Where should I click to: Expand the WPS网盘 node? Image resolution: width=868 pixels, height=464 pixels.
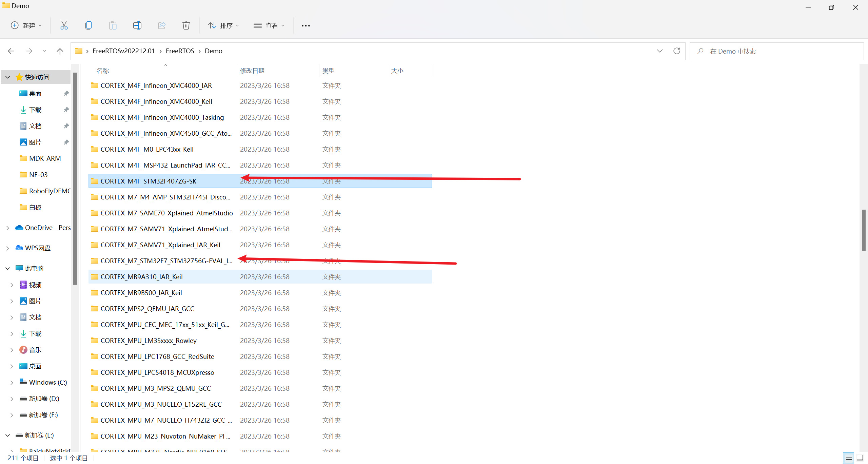click(x=8, y=248)
